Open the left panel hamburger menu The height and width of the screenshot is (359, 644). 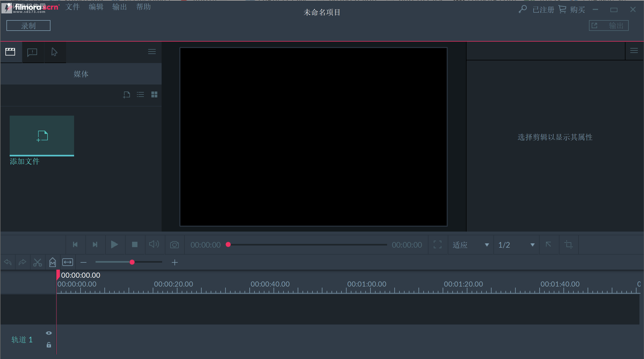pyautogui.click(x=152, y=52)
